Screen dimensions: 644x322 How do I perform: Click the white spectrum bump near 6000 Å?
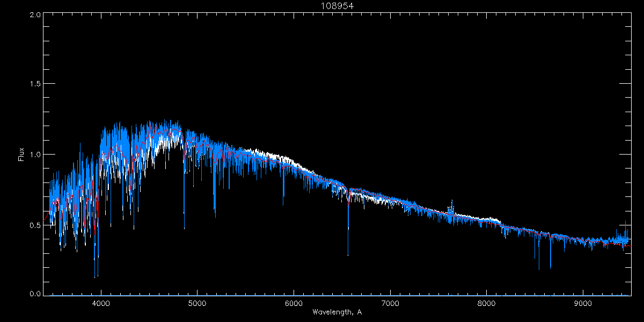coord(290,160)
